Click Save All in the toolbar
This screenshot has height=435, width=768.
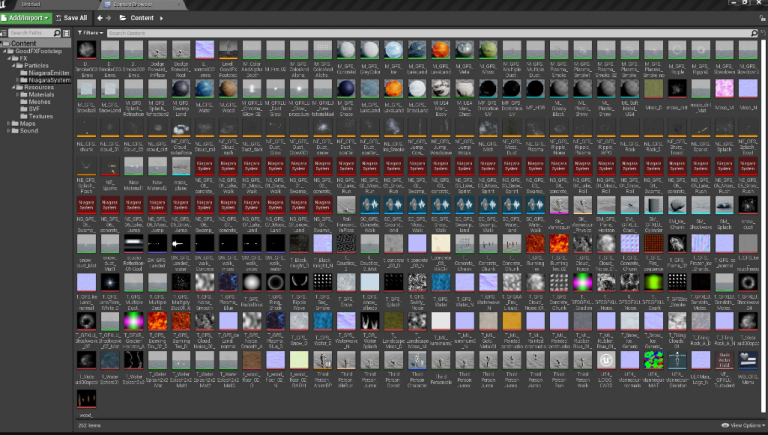click(x=72, y=18)
